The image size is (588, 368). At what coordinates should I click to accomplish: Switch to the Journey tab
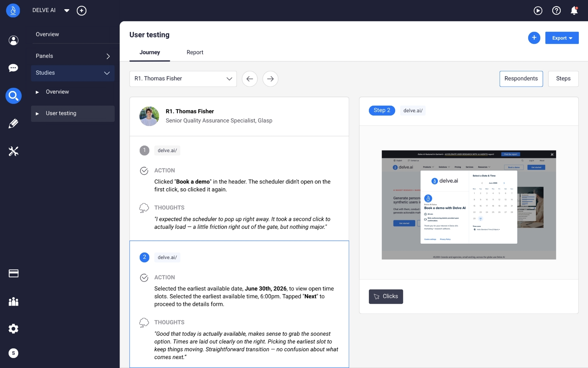pos(149,52)
